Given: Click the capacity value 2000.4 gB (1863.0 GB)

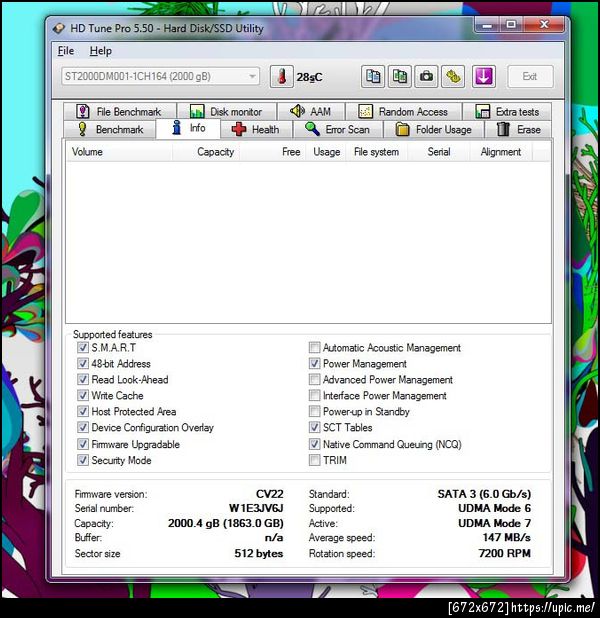Looking at the screenshot, I should 226,523.
